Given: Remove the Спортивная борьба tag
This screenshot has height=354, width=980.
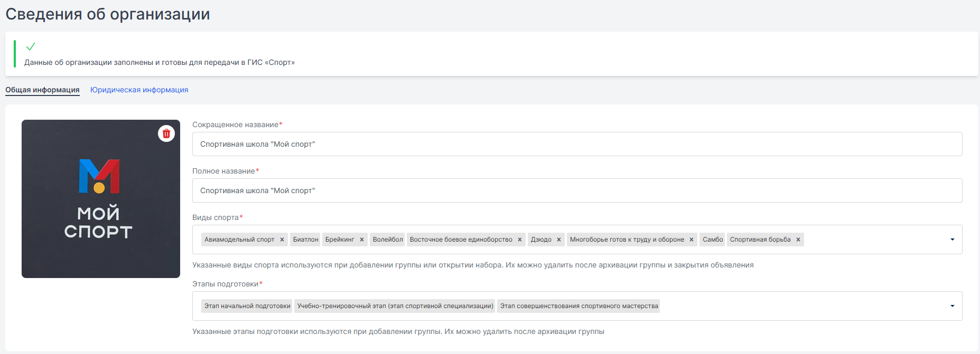Looking at the screenshot, I should 798,240.
